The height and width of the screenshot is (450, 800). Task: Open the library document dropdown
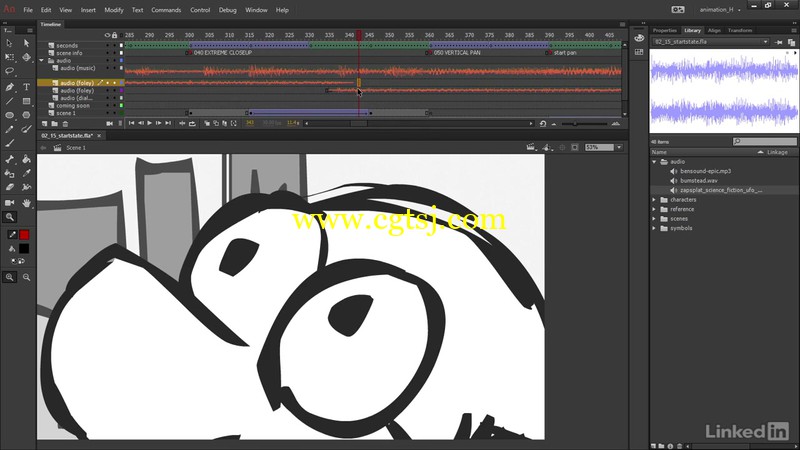pyautogui.click(x=711, y=42)
